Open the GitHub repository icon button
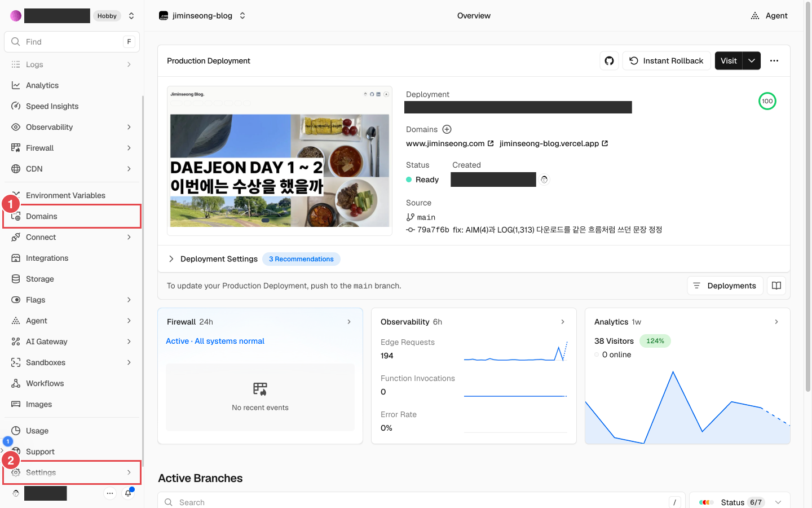 (610, 61)
